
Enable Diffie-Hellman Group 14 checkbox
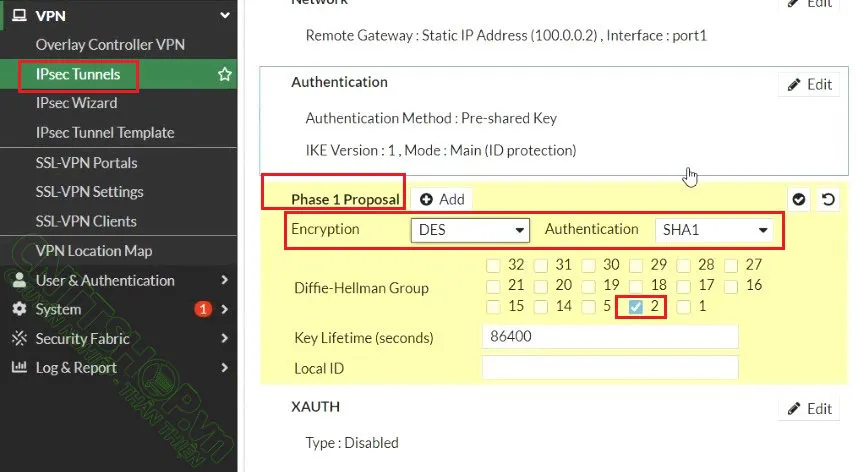pyautogui.click(x=541, y=307)
